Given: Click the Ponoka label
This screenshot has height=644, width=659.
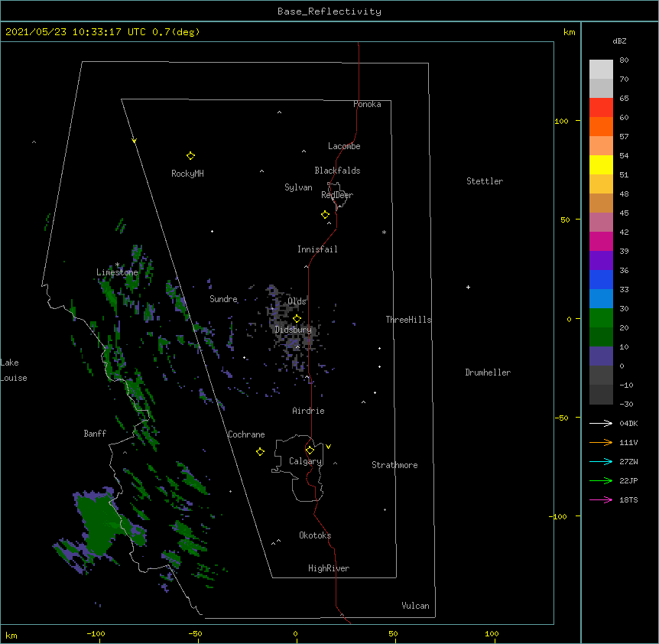Looking at the screenshot, I should point(367,104).
